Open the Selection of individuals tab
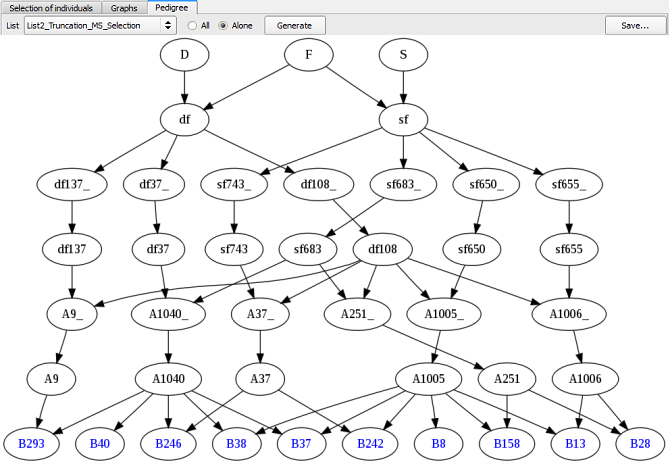 coord(51,7)
